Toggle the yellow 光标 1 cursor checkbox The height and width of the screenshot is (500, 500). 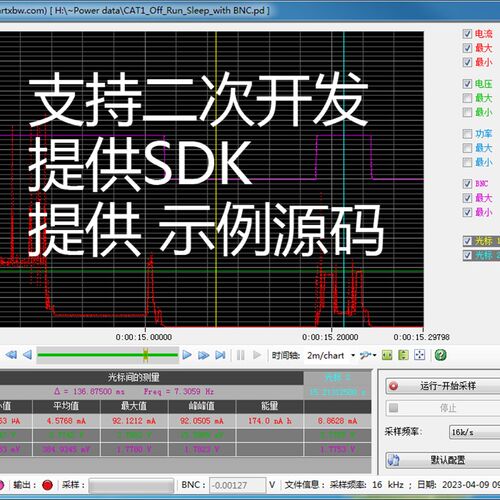tap(467, 241)
